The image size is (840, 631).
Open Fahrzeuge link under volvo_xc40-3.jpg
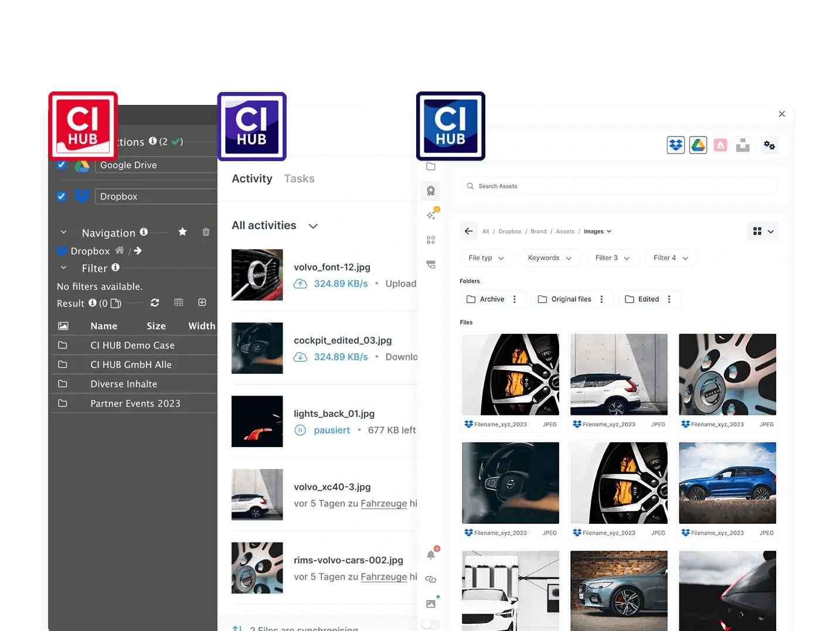pyautogui.click(x=384, y=504)
